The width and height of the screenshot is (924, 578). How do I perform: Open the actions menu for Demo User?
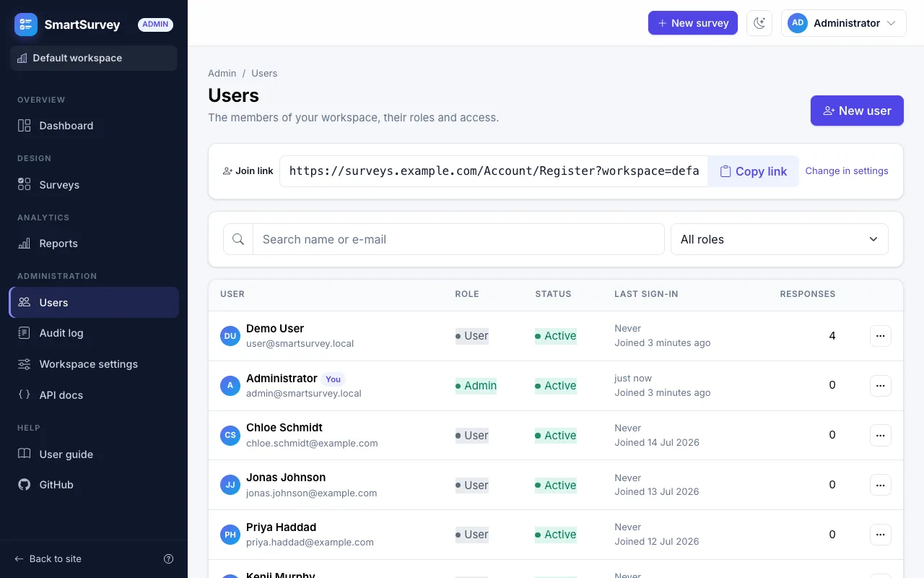880,336
